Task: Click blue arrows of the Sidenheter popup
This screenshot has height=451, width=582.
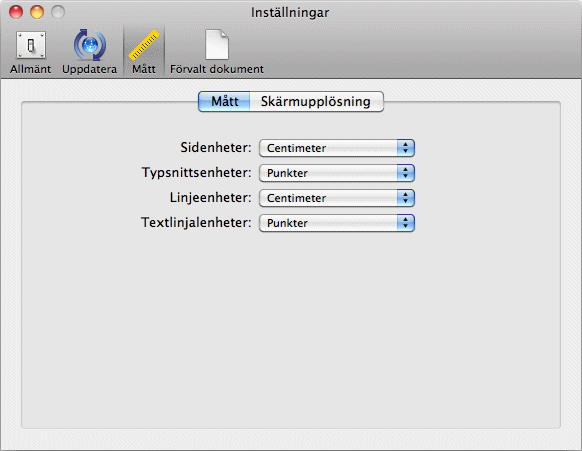Action: [405, 148]
